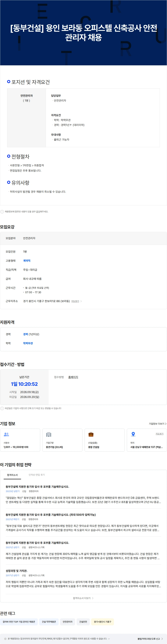
Task: Click the 서류전형 > 1차면접 > 최종합격 line
Action: pos(27,165)
